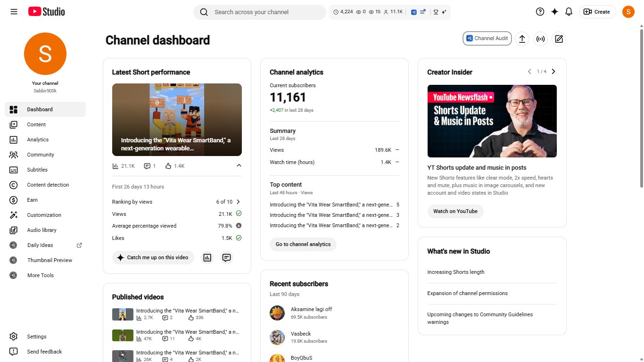Open Community in the sidebar

click(45, 155)
